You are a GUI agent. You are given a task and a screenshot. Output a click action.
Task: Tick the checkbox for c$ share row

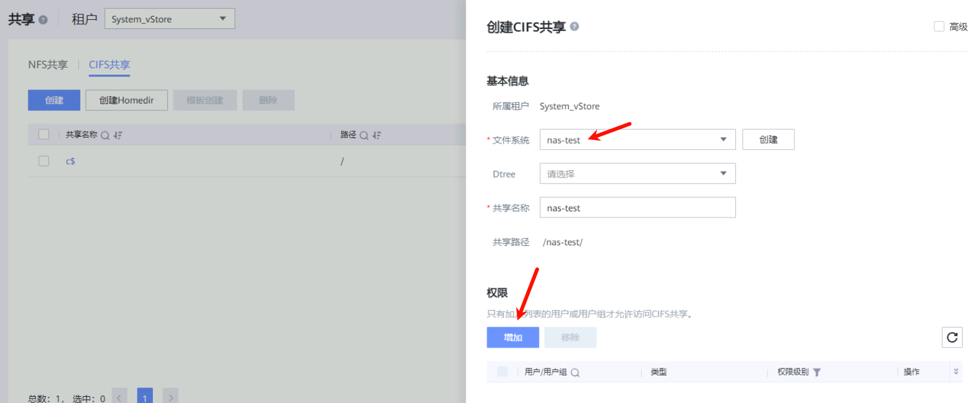(44, 161)
